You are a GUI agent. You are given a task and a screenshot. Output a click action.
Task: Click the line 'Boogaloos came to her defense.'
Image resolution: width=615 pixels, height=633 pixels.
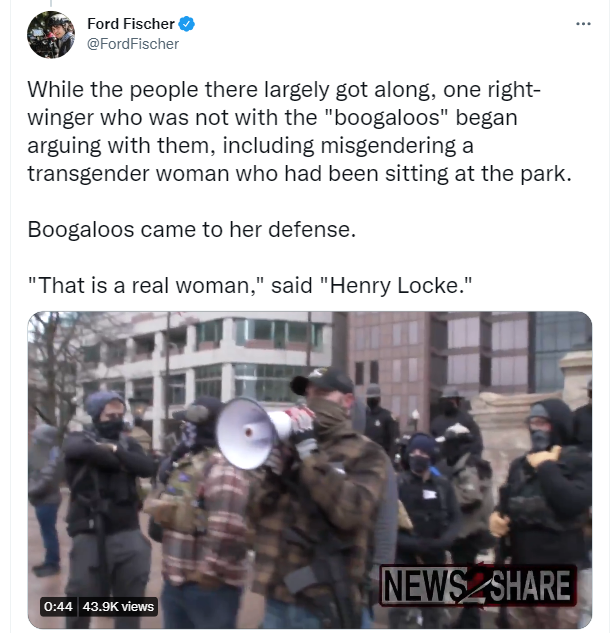(192, 230)
